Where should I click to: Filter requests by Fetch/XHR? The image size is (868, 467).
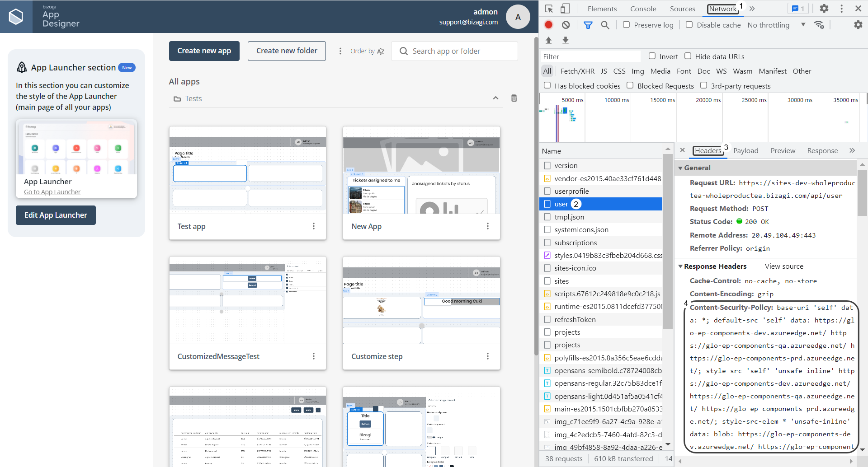tap(577, 71)
